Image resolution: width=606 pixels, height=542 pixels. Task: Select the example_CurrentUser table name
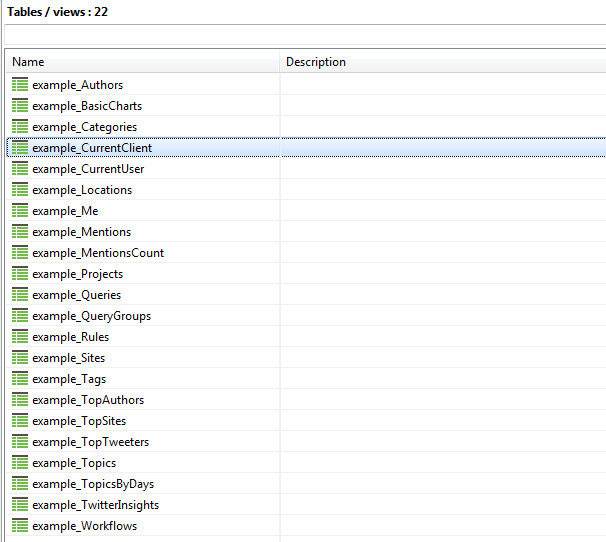[x=88, y=169]
